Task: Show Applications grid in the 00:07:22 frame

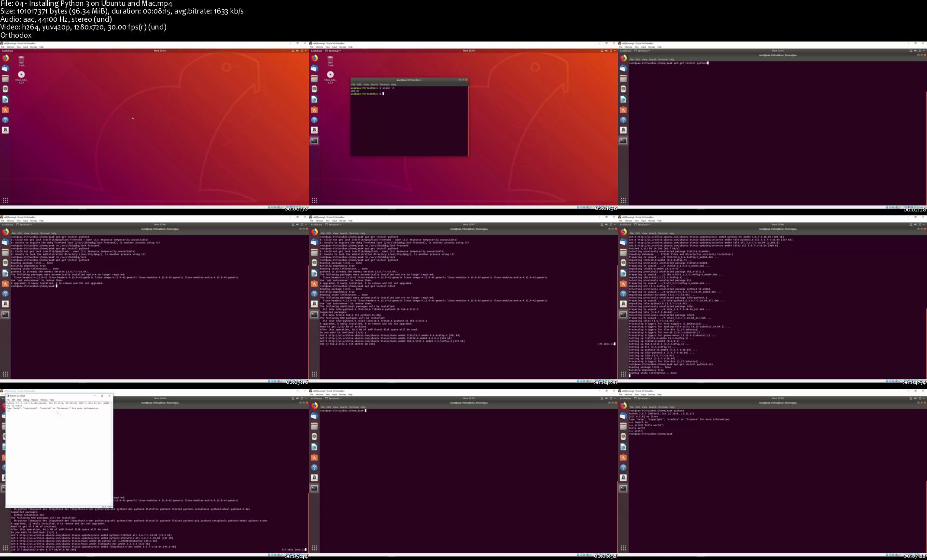Action: (623, 547)
